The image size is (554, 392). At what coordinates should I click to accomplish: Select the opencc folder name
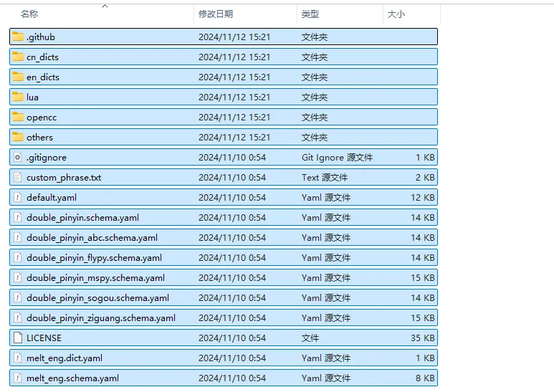42,118
